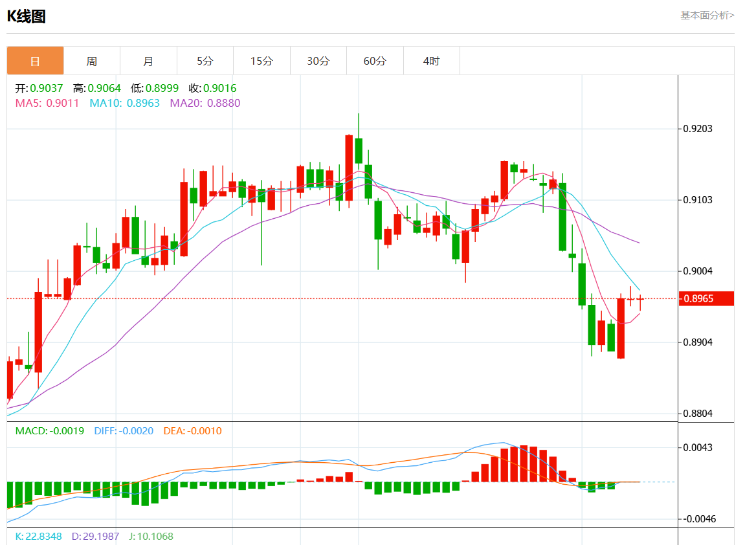Click the DEA value label

point(192,431)
